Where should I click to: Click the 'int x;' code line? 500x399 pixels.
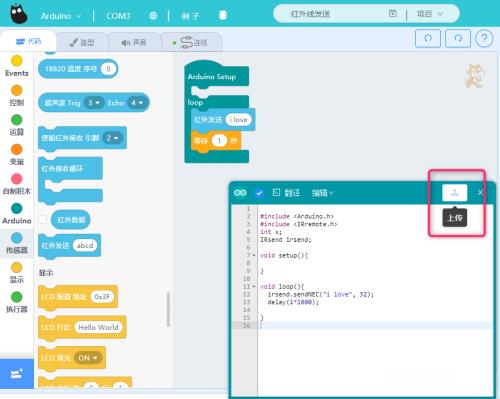[x=271, y=232]
